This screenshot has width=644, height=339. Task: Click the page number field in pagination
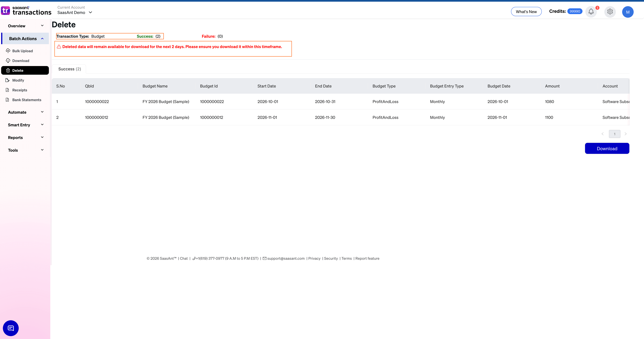tap(615, 134)
